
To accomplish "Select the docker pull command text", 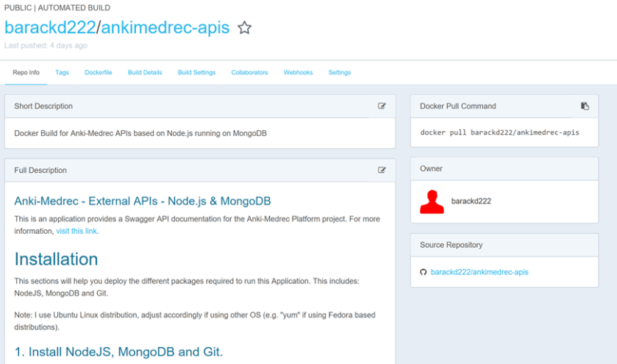I will tap(499, 132).
